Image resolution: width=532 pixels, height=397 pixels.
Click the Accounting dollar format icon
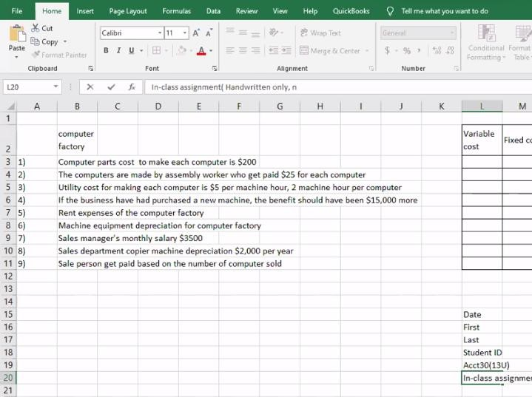(387, 50)
